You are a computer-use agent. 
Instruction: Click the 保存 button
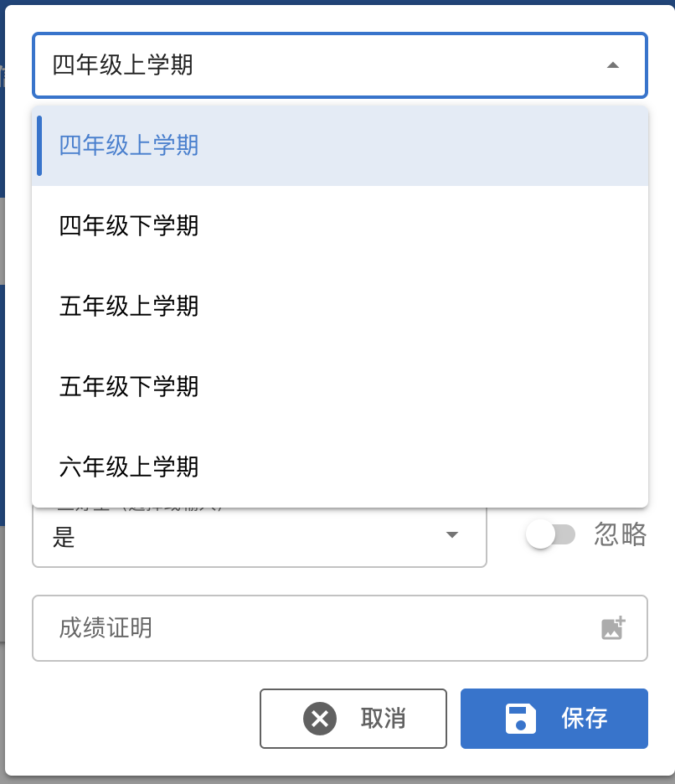tap(554, 719)
